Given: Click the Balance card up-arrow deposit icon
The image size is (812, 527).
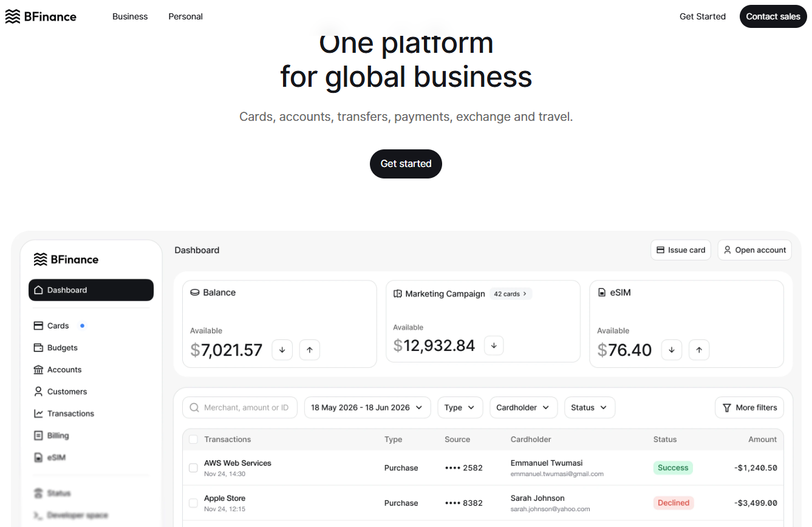Looking at the screenshot, I should pyautogui.click(x=310, y=350).
